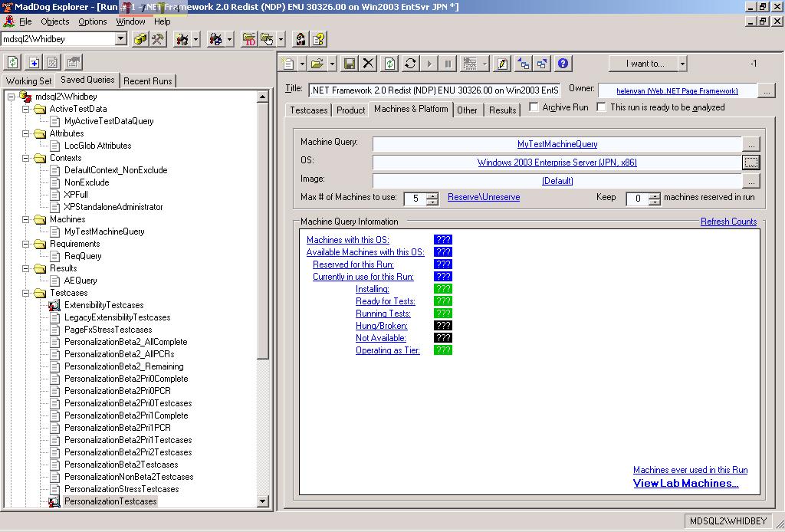Click the blue up-left arrow windows icon
Screen dimensions: 785x532
tap(524, 64)
